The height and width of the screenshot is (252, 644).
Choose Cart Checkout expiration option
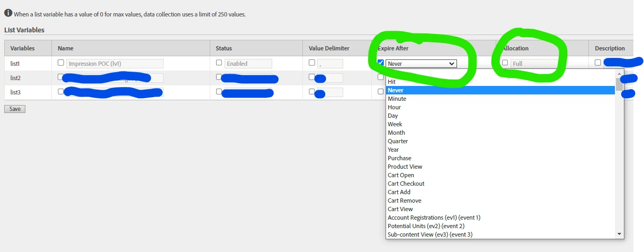point(500,184)
